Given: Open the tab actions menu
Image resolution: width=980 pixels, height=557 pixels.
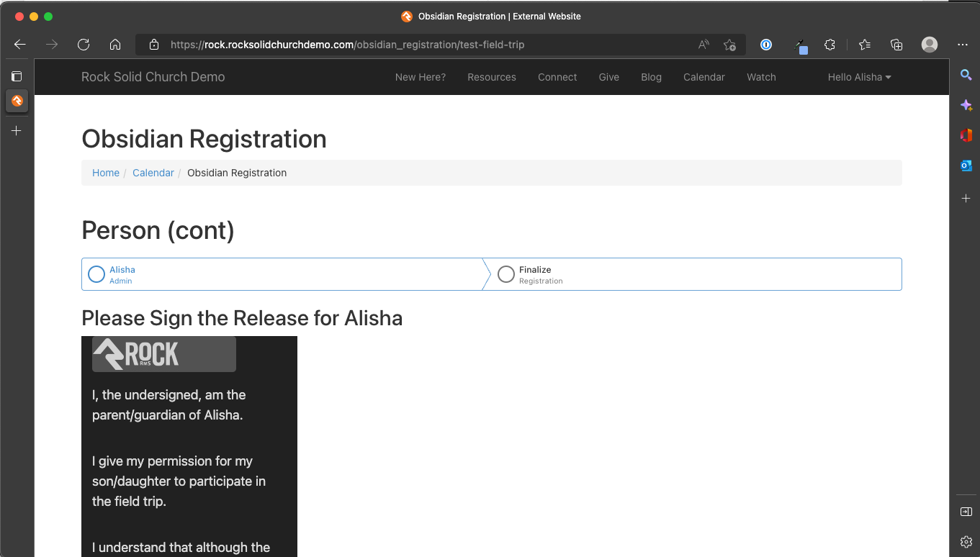Looking at the screenshot, I should [x=17, y=76].
